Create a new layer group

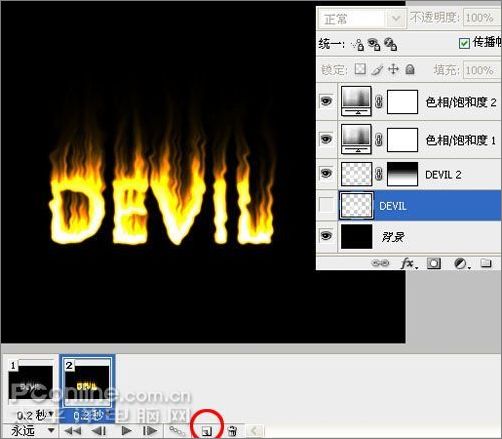(x=486, y=263)
